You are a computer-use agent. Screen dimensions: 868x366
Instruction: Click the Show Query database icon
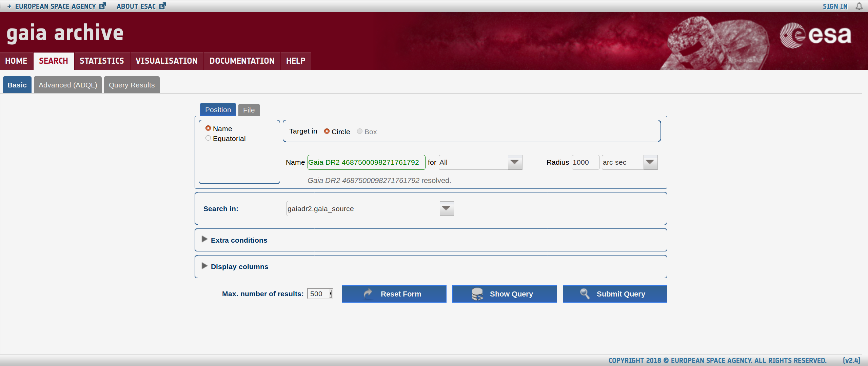click(x=477, y=294)
